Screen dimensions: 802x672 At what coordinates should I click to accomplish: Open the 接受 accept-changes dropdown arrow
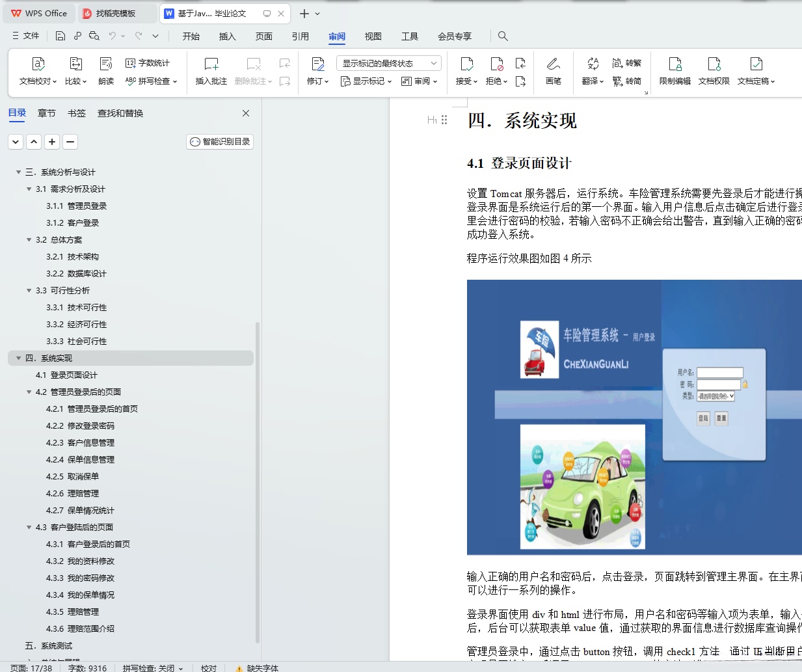coord(477,81)
